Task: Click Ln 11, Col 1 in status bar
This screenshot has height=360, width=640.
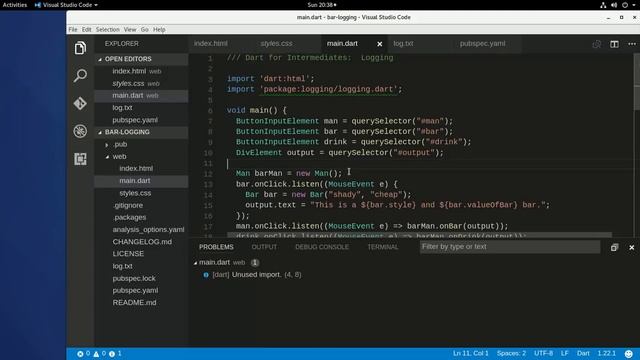Action: tap(470, 353)
